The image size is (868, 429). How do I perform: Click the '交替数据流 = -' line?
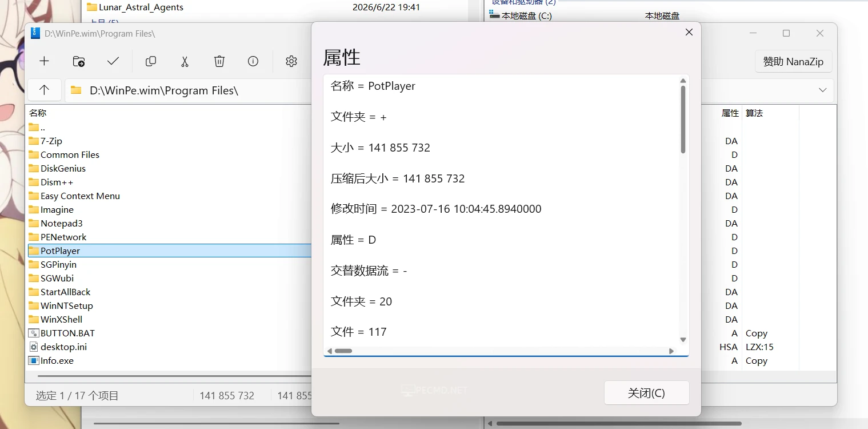[x=369, y=271]
